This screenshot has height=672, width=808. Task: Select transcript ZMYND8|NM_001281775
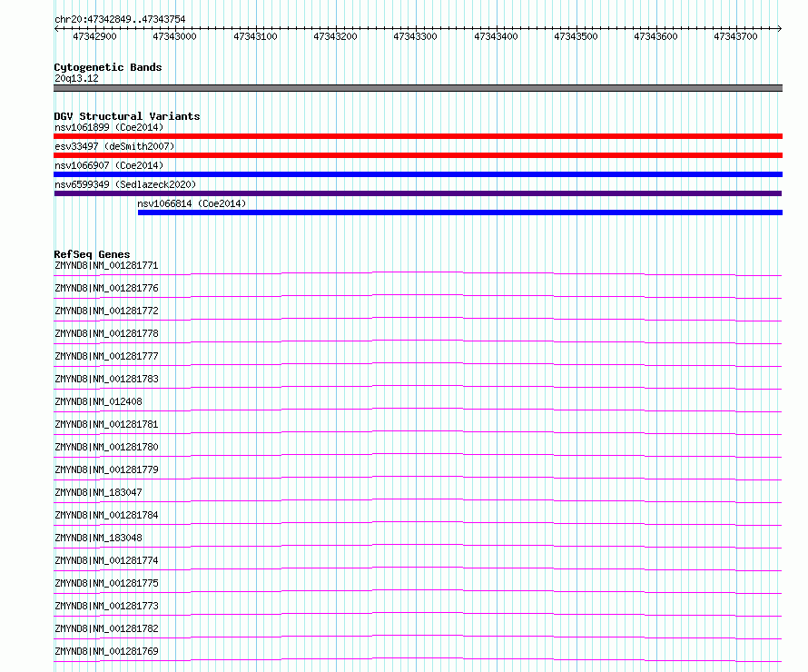(x=106, y=583)
